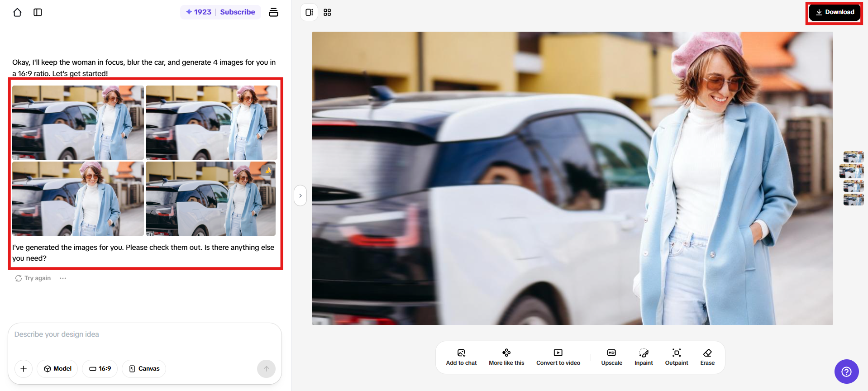Open the top-right generated image in chat
The width and height of the screenshot is (868, 391).
pyautogui.click(x=211, y=122)
